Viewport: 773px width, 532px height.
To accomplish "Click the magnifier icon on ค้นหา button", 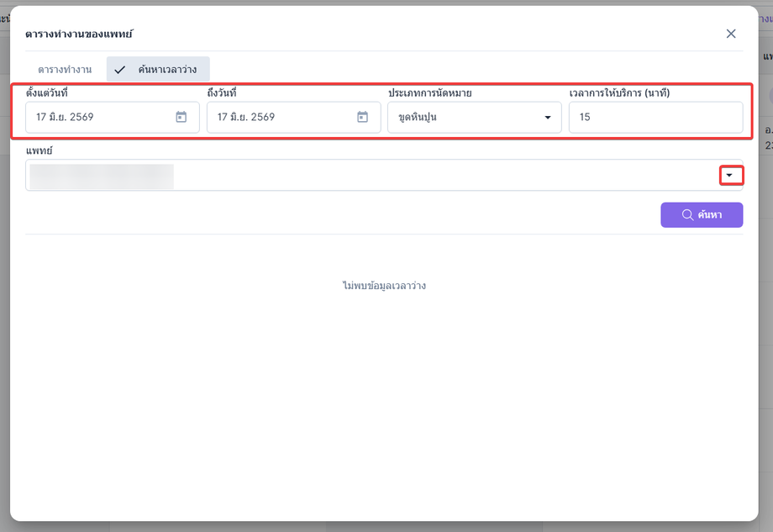I will pos(687,214).
